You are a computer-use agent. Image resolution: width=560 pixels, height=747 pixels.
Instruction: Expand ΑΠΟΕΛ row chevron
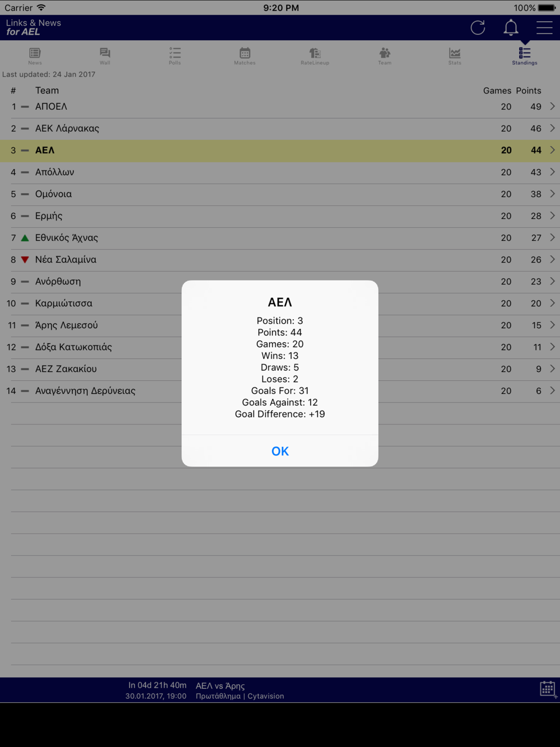click(x=552, y=106)
